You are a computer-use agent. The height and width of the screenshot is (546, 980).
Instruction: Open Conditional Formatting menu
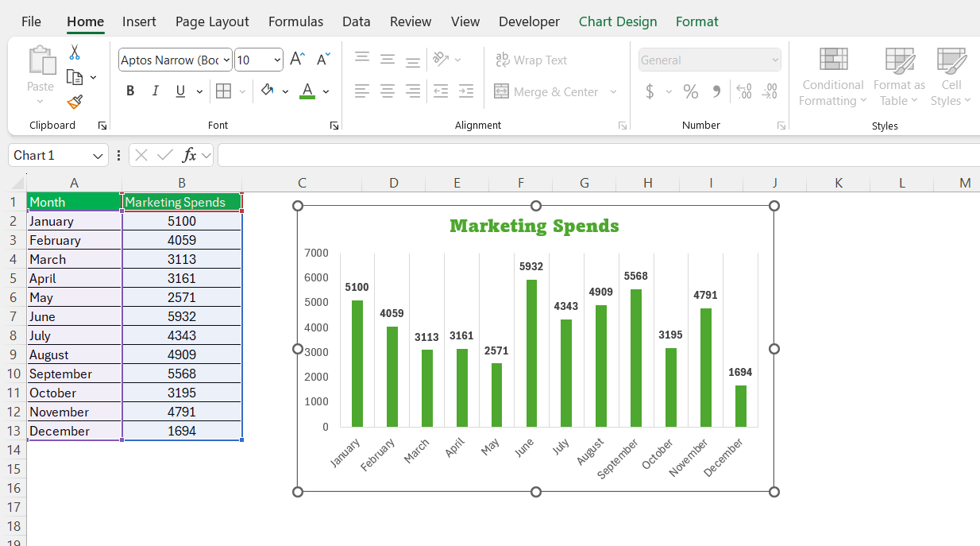[833, 77]
